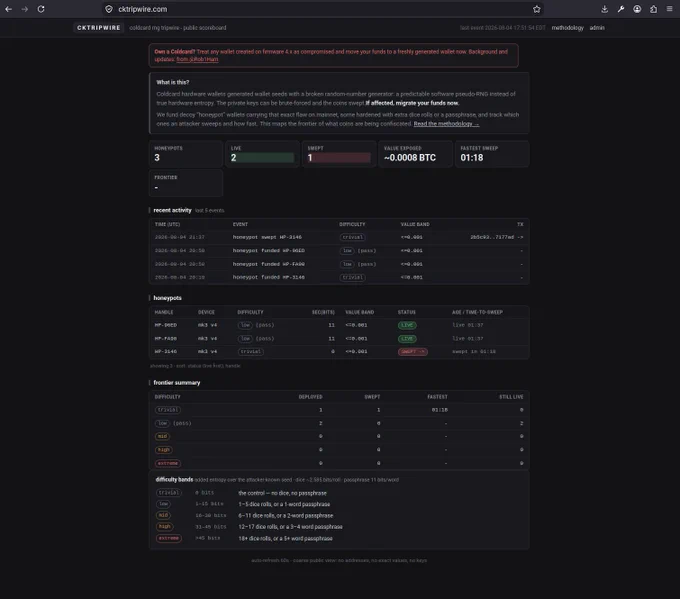Viewport: 680px width, 599px height.
Task: Open the browser downloads icon
Action: coord(605,9)
